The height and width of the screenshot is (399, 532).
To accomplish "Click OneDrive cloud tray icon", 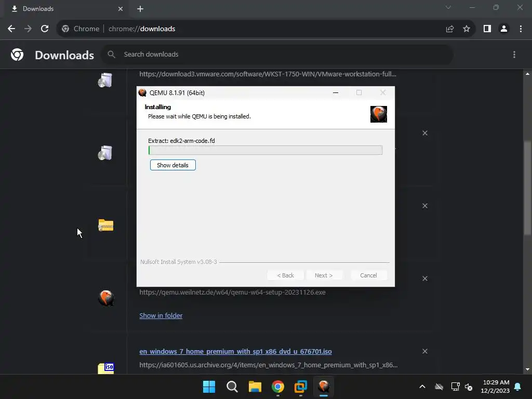I will pyautogui.click(x=439, y=387).
